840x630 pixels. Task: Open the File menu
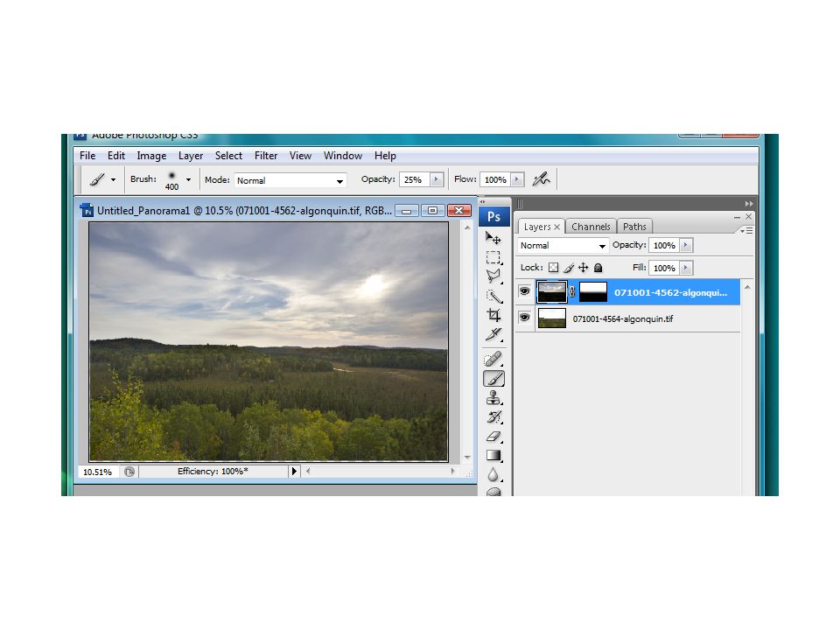[x=87, y=156]
